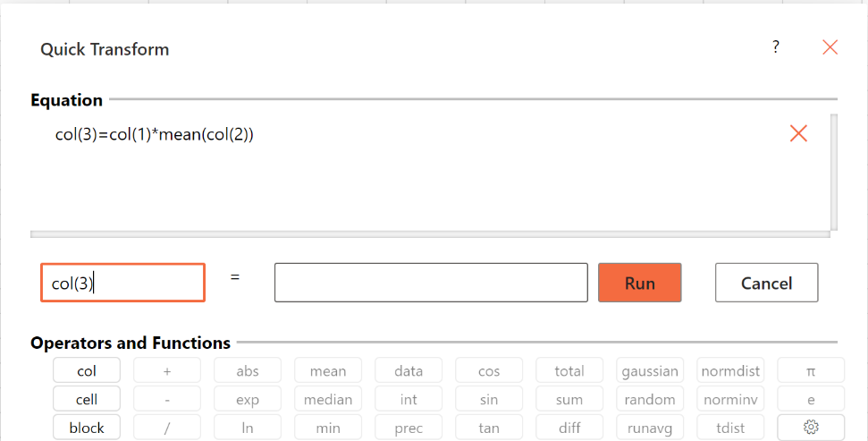Insert the e constant

[811, 400]
